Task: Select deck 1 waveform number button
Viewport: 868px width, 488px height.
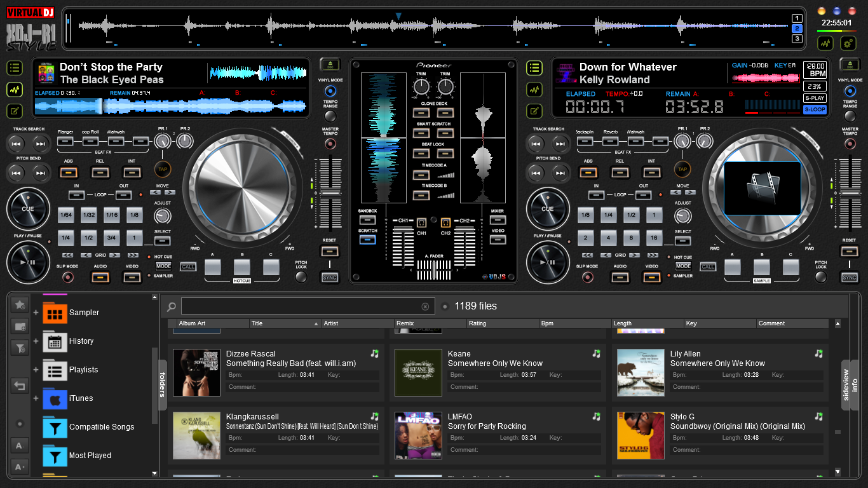Action: click(x=797, y=18)
